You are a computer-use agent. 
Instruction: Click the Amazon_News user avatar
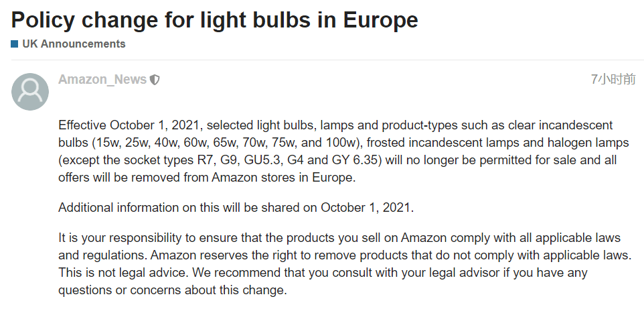tap(30, 92)
